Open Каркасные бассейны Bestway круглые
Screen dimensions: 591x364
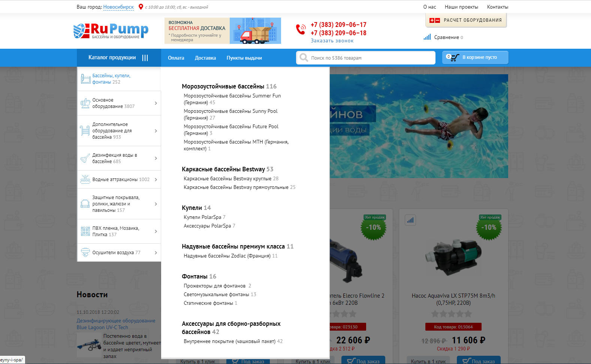coord(227,178)
